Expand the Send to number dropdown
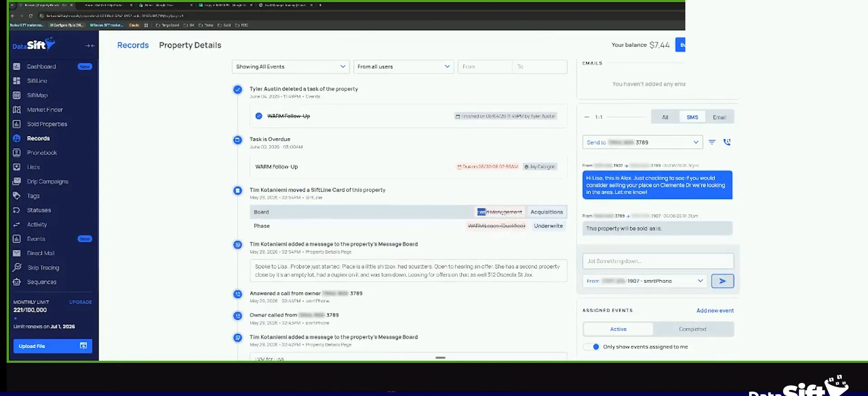Viewport: 868px width, 396px height. (x=642, y=142)
